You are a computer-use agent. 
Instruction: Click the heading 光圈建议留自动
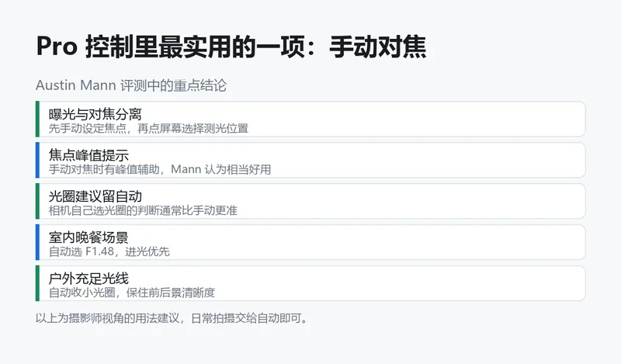pos(95,196)
